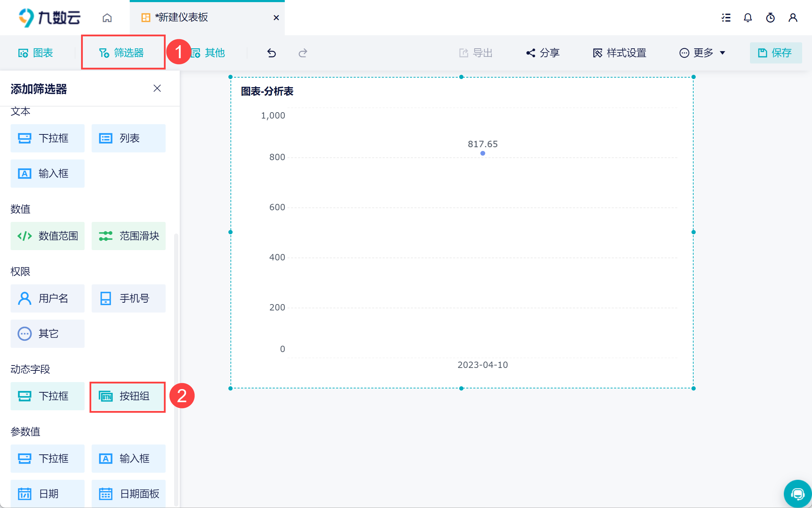Redo the last action
The height and width of the screenshot is (508, 812).
(303, 53)
